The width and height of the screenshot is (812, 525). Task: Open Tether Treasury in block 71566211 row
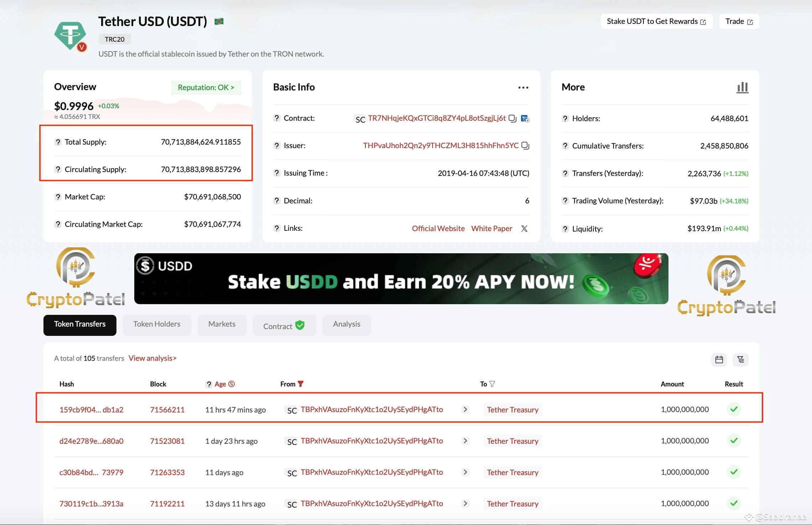[x=512, y=410]
